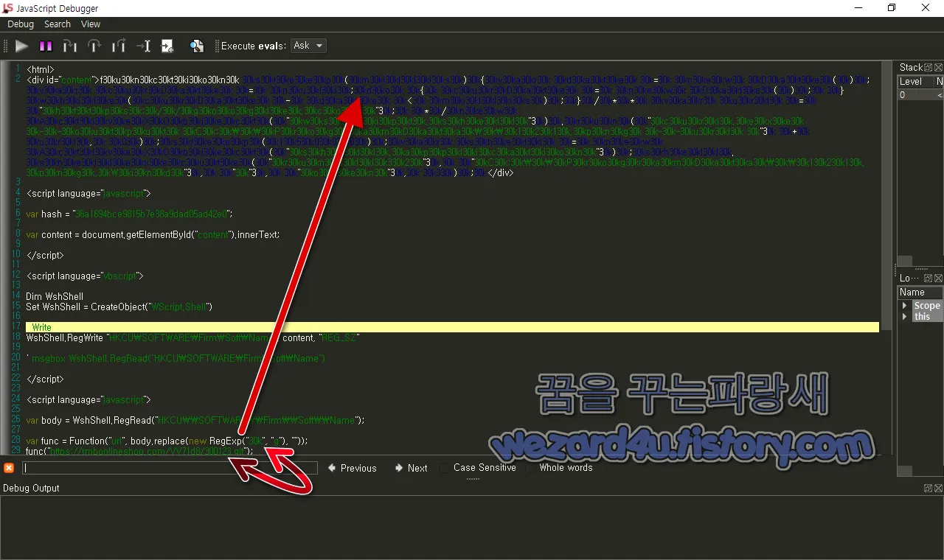Click line number 17 in the gutter
Viewport: 944px width, 560px height.
(16, 326)
